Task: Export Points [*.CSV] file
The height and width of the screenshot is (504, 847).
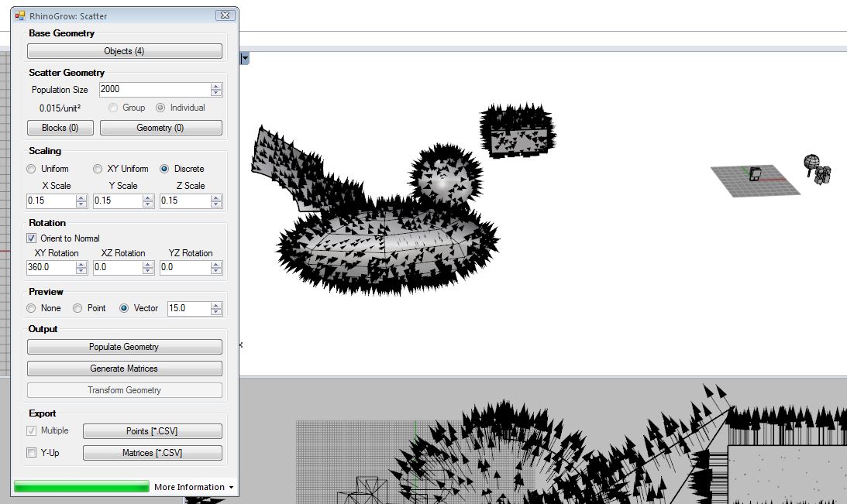Action: [x=153, y=431]
